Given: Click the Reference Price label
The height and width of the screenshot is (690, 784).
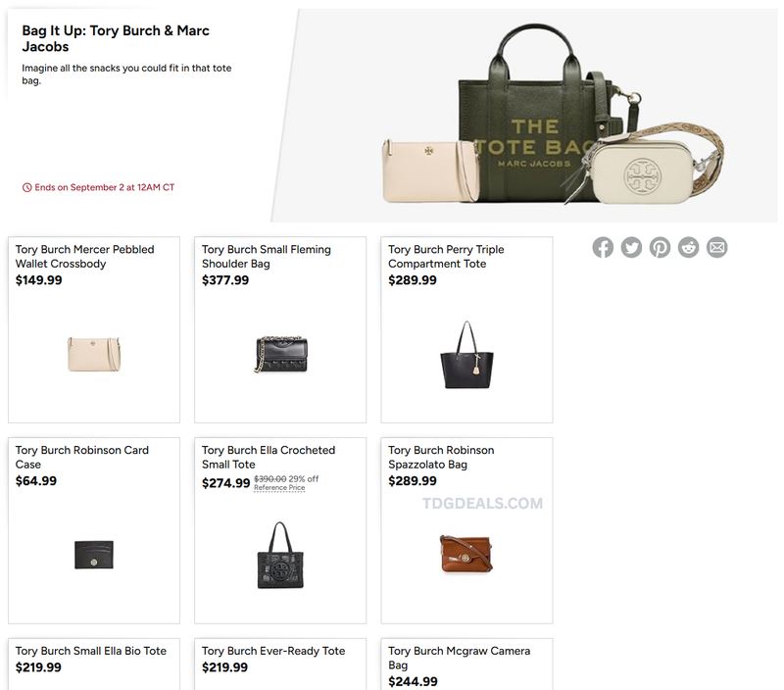Looking at the screenshot, I should click(279, 487).
